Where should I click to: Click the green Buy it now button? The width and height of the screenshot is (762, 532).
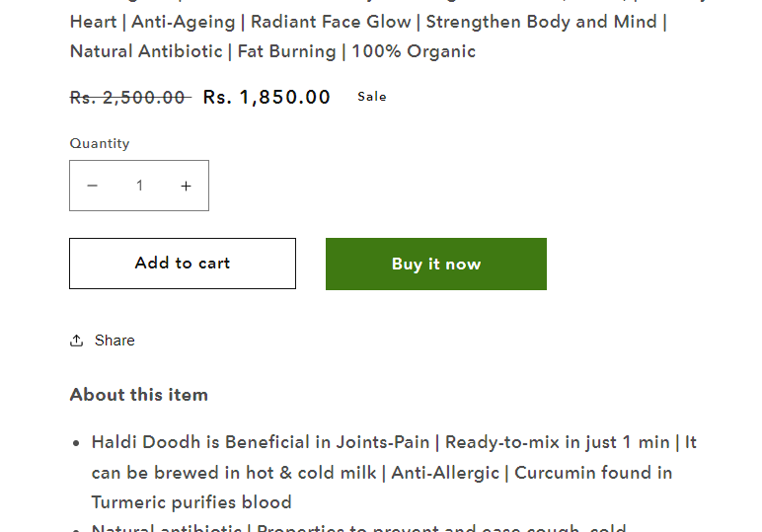pyautogui.click(x=436, y=264)
